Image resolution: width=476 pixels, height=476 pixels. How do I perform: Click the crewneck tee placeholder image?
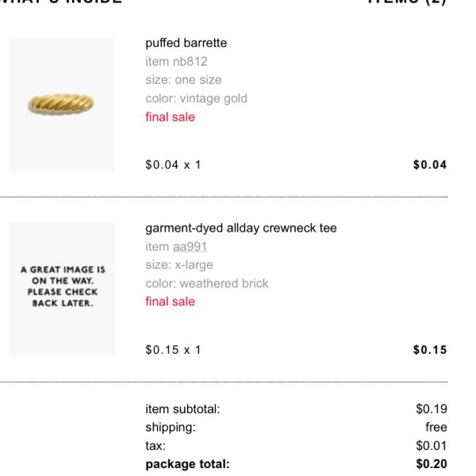(x=62, y=290)
